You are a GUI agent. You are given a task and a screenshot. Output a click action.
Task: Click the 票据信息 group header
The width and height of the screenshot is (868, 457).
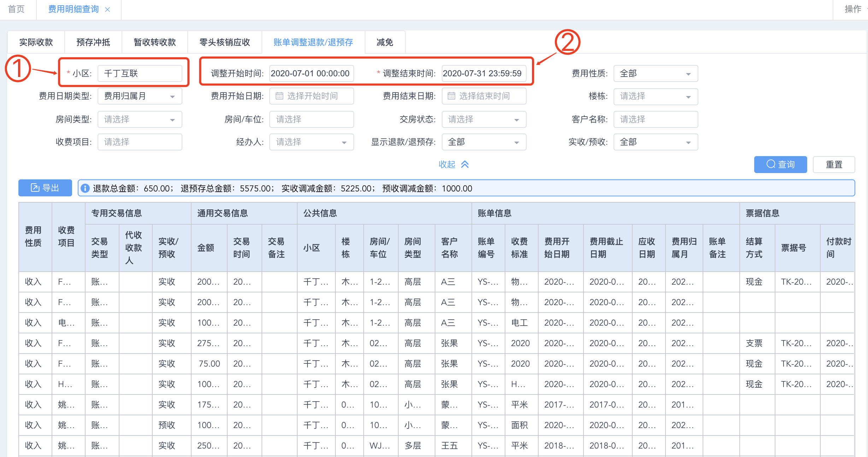[x=797, y=213]
